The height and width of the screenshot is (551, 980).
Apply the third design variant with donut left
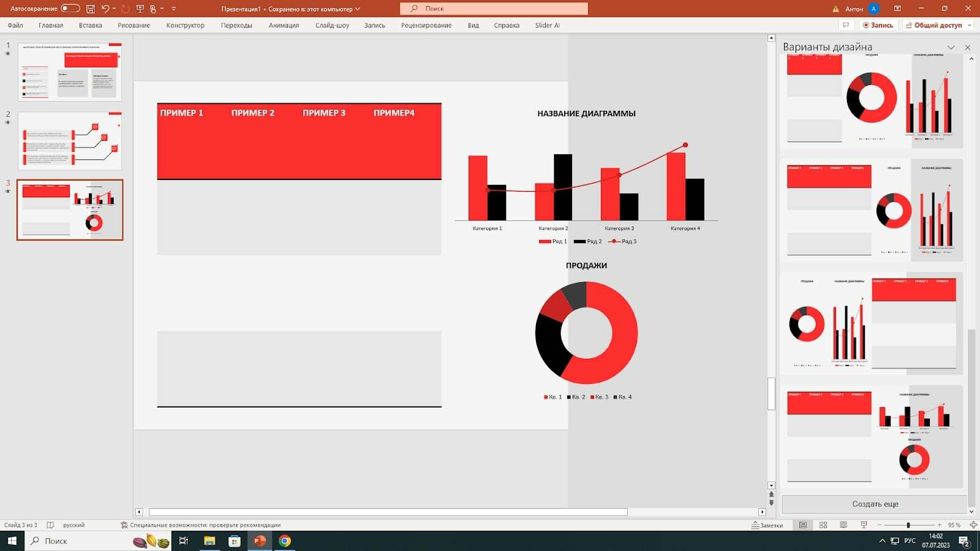click(x=872, y=323)
